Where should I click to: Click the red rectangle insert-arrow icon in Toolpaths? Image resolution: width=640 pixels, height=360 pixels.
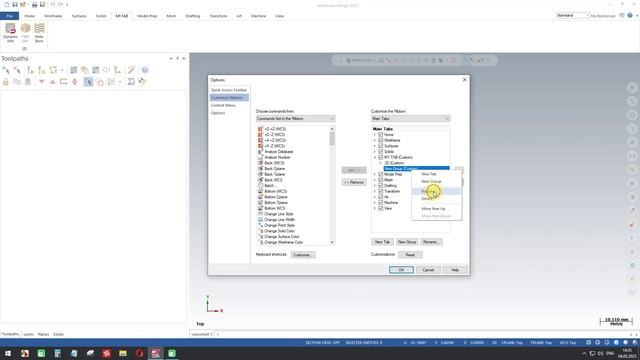click(x=64, y=82)
